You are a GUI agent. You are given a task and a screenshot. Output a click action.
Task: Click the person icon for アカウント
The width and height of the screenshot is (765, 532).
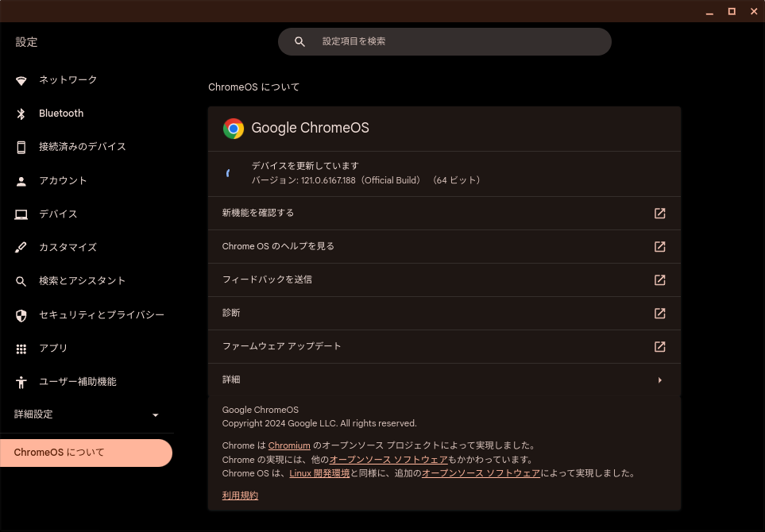click(x=21, y=181)
